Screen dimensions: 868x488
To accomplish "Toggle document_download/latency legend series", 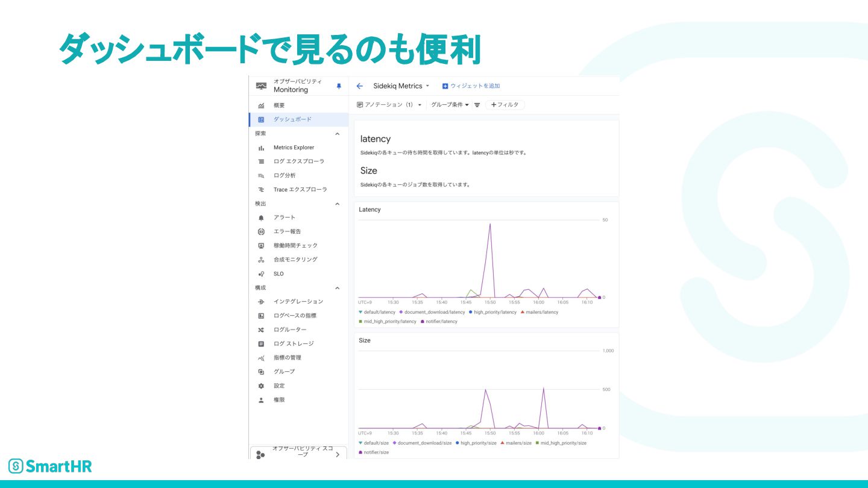I will click(x=432, y=312).
